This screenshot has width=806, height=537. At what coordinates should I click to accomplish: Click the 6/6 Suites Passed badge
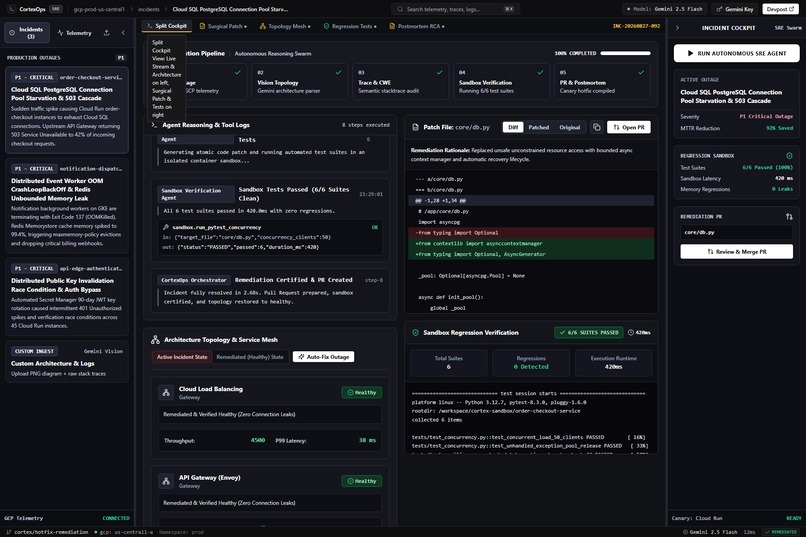pos(589,332)
